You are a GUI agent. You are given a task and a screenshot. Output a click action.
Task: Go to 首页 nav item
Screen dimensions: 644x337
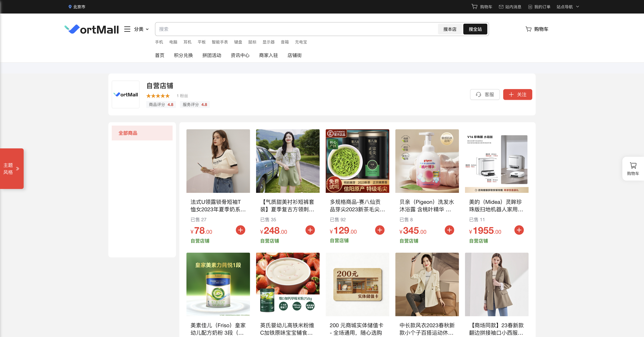(160, 55)
